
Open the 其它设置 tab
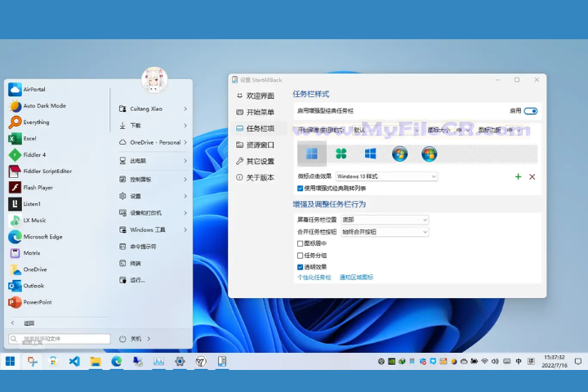pyautogui.click(x=256, y=162)
